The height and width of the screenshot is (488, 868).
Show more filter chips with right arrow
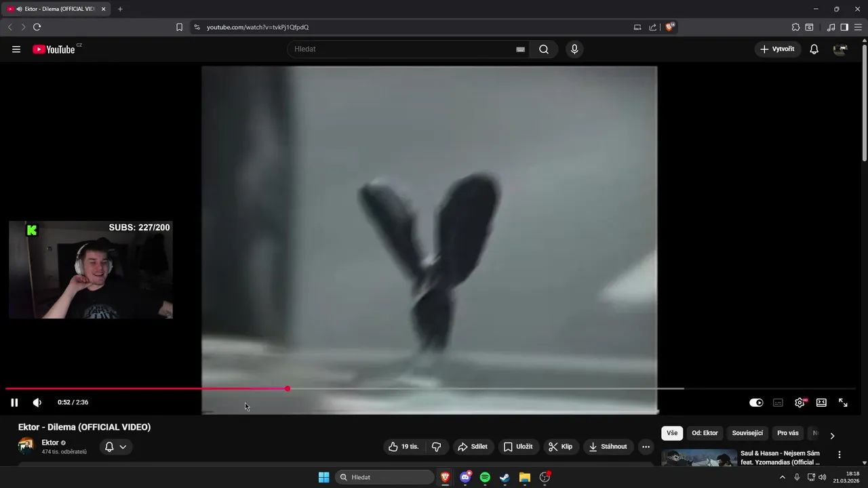(x=832, y=435)
